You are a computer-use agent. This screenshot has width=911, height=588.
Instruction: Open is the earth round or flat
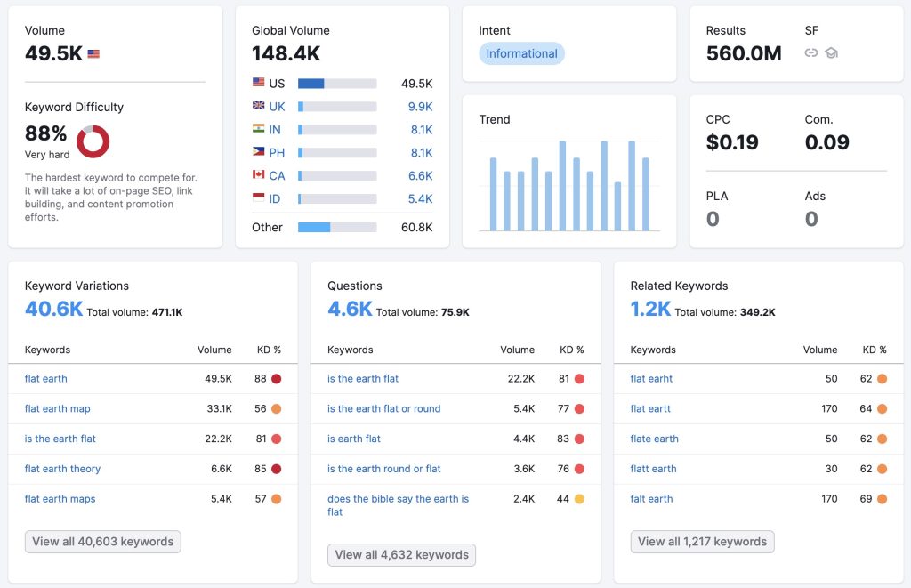tap(384, 469)
